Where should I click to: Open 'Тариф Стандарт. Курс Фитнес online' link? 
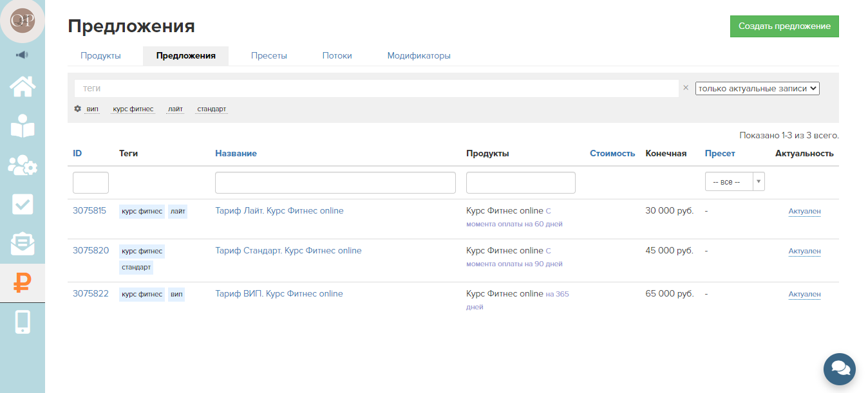[x=288, y=251]
